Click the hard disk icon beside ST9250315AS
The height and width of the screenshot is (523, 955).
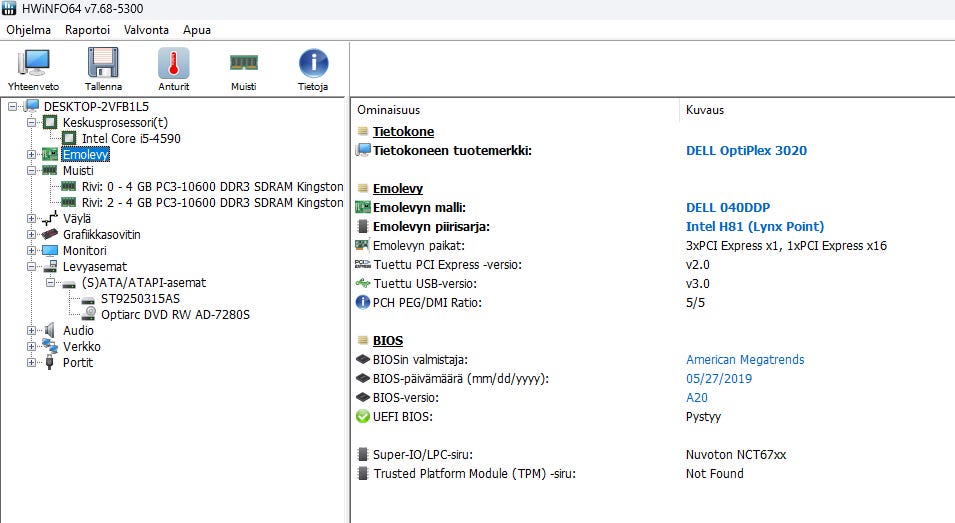coord(88,300)
